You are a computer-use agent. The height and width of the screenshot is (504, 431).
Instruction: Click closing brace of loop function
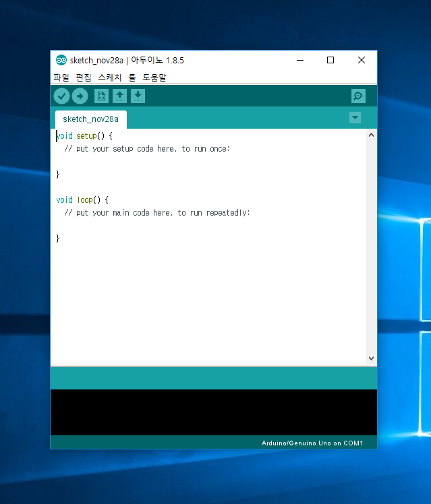58,239
